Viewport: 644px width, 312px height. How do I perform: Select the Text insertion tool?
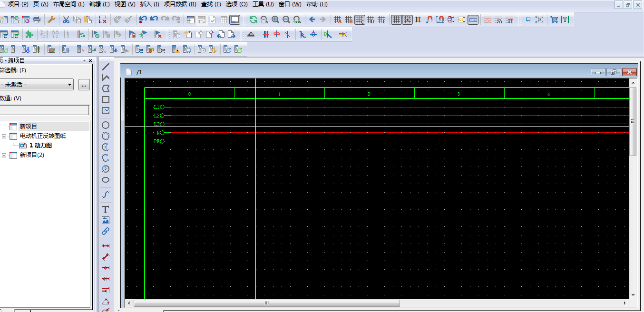pos(106,209)
